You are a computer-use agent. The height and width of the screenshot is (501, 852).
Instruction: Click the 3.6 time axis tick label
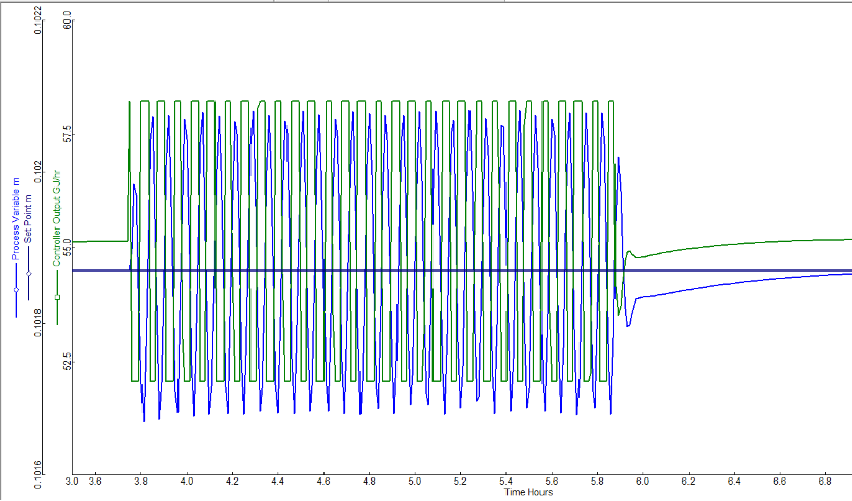pos(95,481)
